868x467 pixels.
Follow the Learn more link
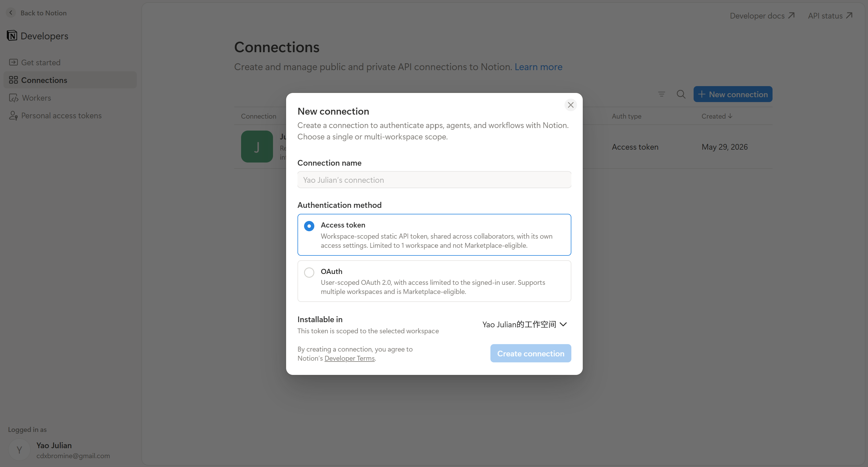click(x=538, y=67)
